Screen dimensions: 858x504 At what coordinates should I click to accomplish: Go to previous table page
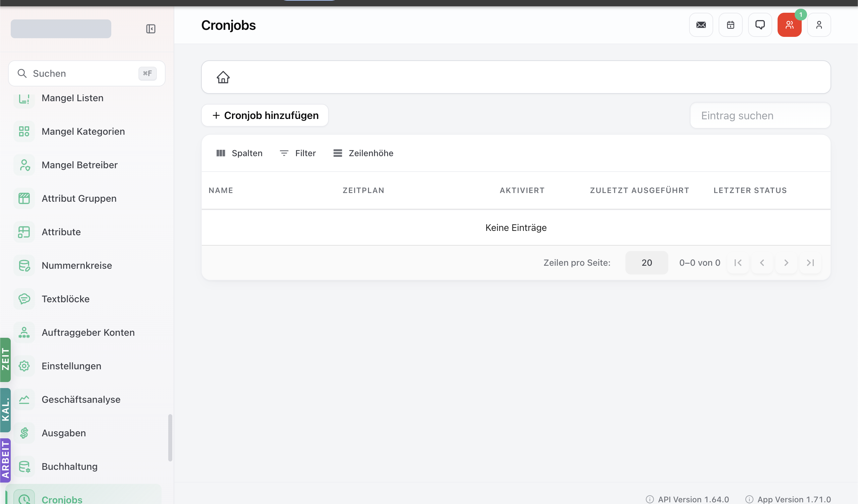point(762,263)
